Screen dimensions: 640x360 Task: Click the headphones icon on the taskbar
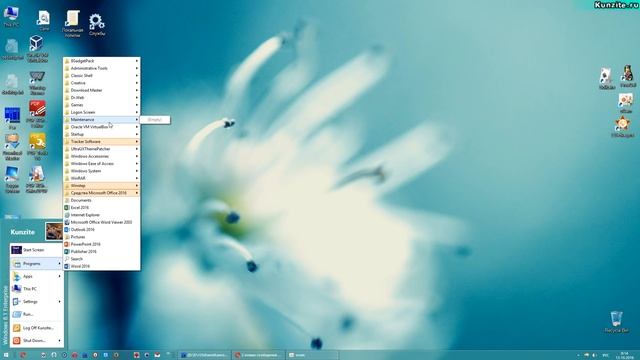(54, 355)
